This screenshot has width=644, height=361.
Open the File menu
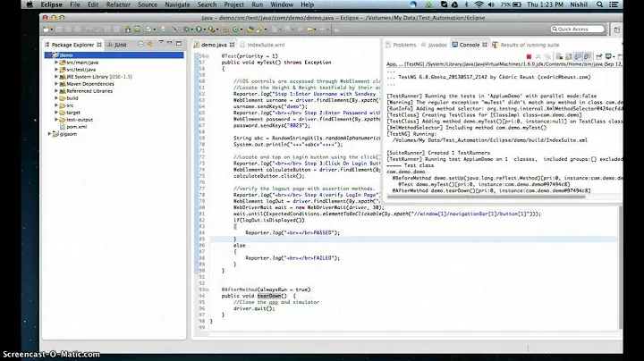[75, 4]
